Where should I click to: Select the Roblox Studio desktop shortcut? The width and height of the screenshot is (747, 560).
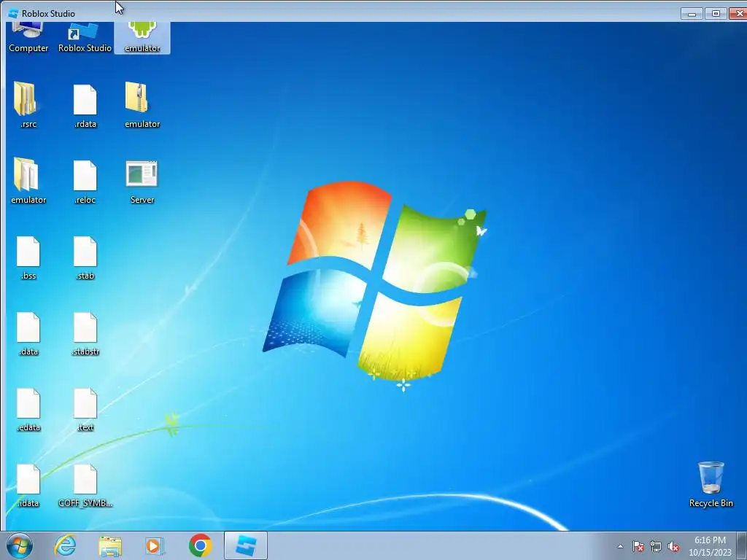pyautogui.click(x=85, y=38)
